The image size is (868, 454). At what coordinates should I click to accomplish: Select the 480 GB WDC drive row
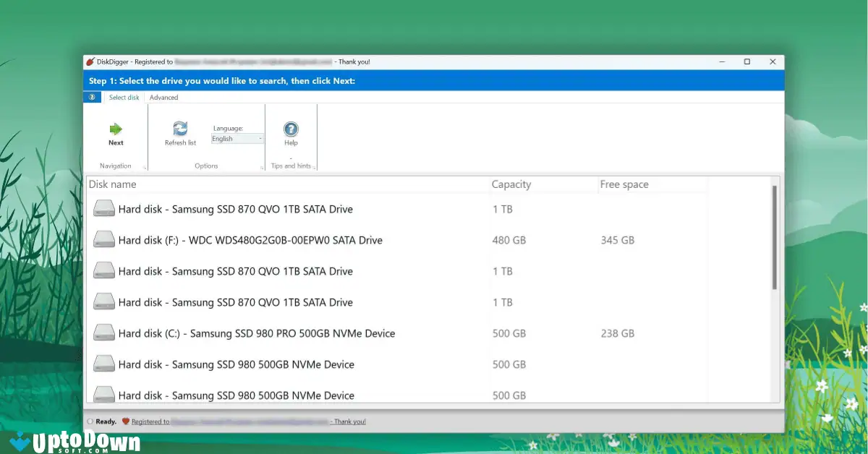point(289,240)
